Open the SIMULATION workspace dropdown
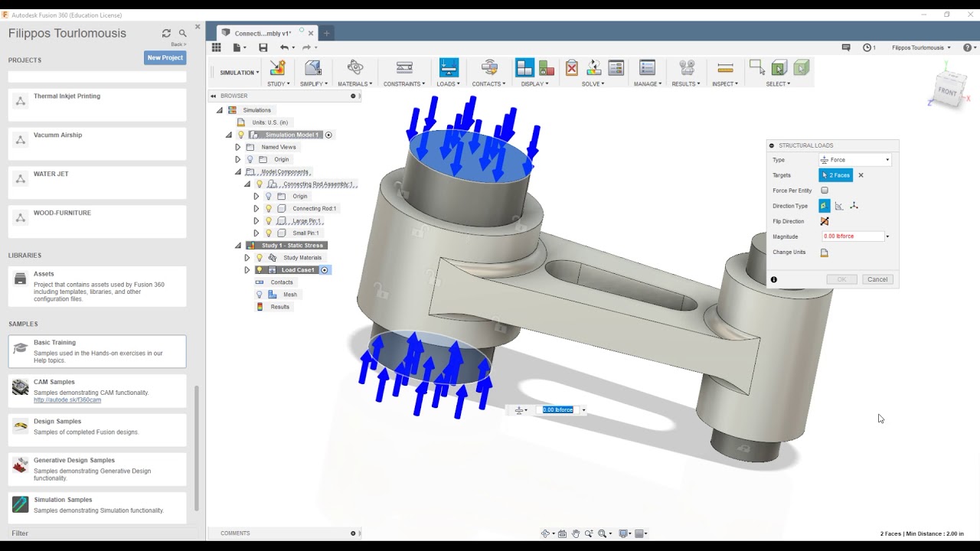Image resolution: width=980 pixels, height=551 pixels. click(240, 73)
